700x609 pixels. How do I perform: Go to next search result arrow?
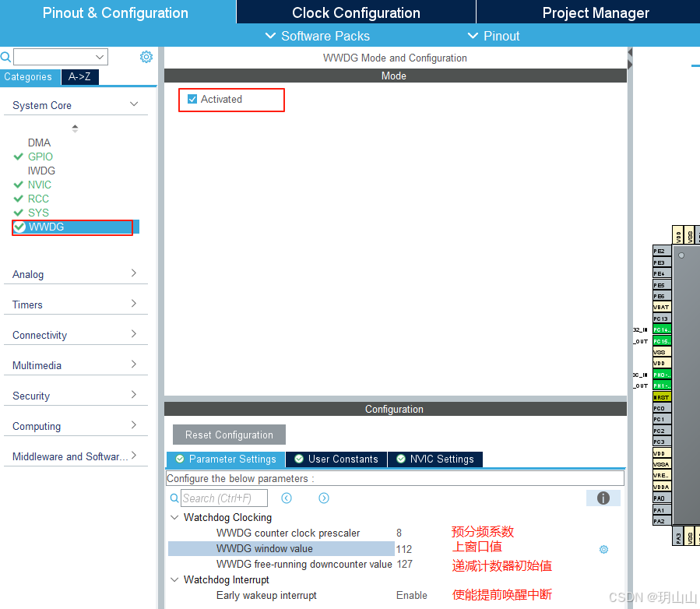coord(324,498)
